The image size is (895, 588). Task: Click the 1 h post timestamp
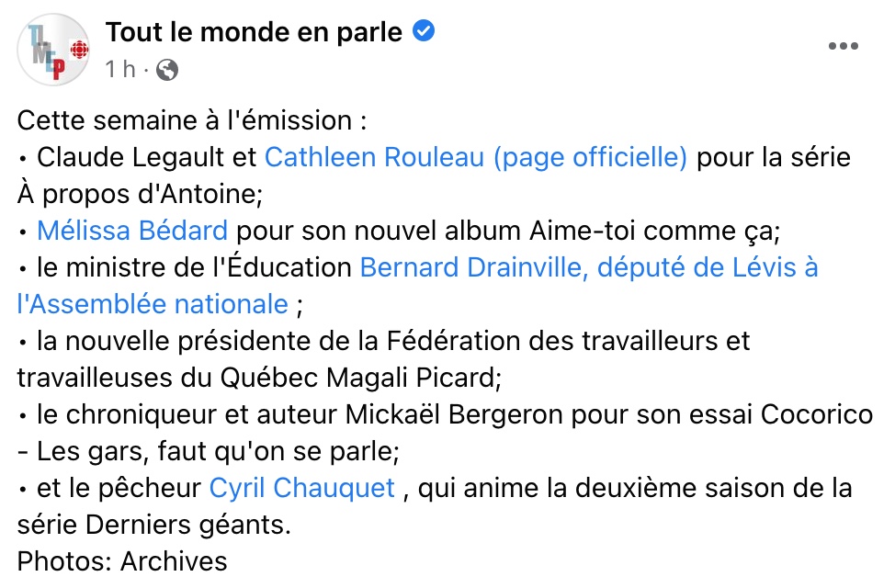(x=120, y=70)
